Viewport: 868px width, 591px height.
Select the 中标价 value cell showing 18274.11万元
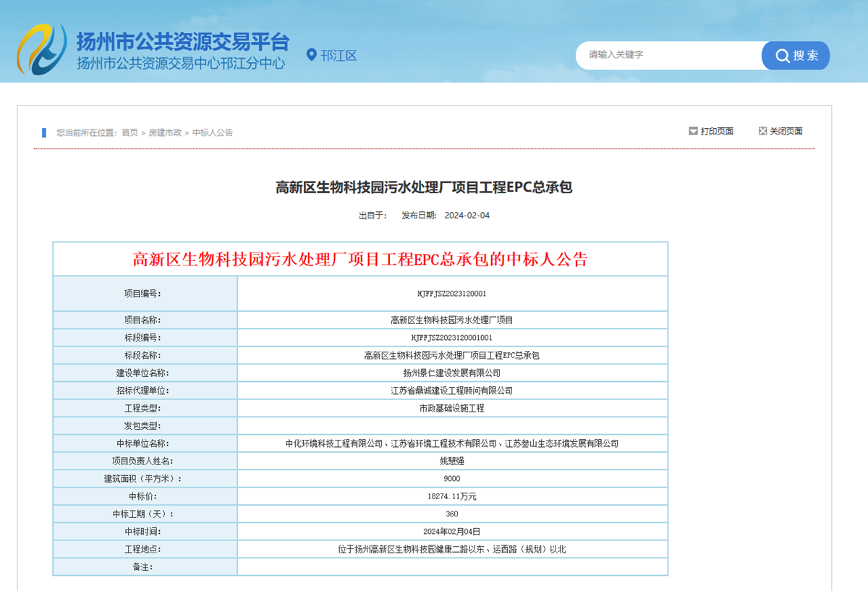(x=452, y=496)
